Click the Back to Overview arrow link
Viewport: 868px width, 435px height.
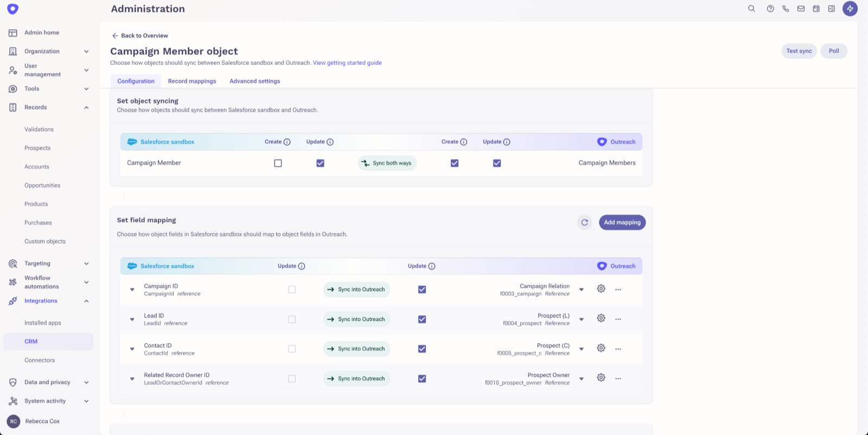click(140, 35)
